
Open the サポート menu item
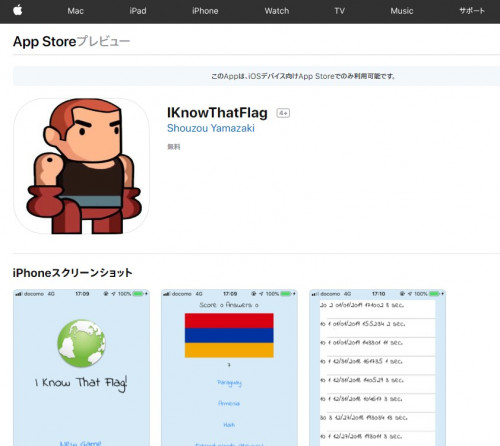pos(472,11)
